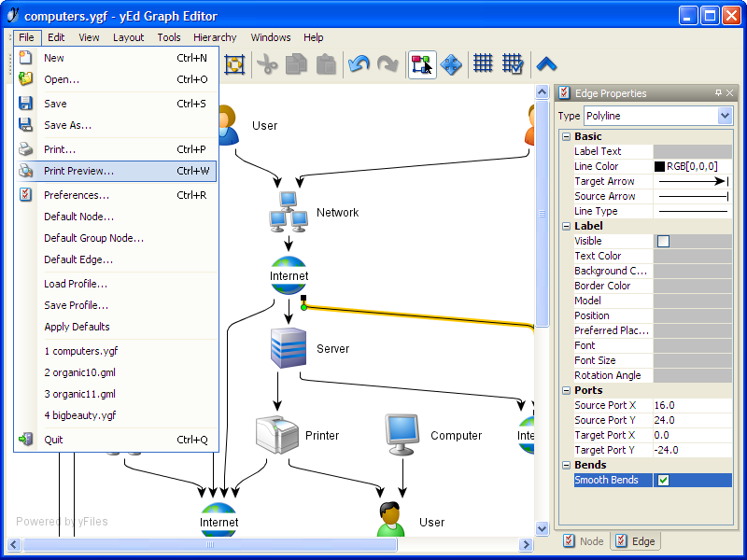747x560 pixels.
Task: Select Load Profile... menu item
Action: (x=116, y=284)
